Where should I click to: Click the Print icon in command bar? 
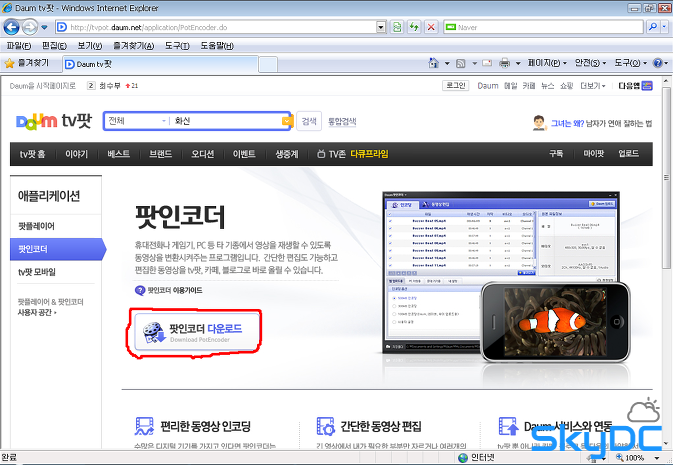504,64
